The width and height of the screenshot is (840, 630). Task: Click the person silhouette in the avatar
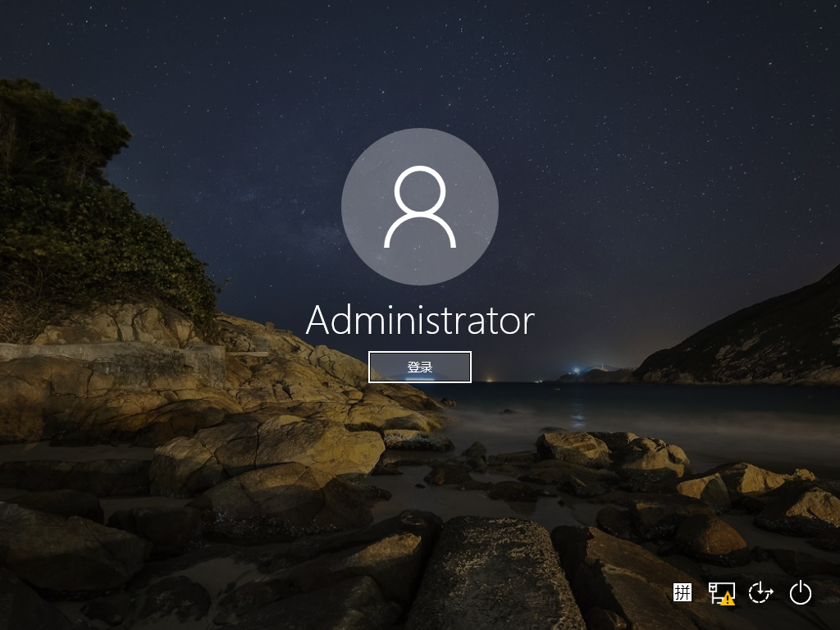tap(420, 207)
